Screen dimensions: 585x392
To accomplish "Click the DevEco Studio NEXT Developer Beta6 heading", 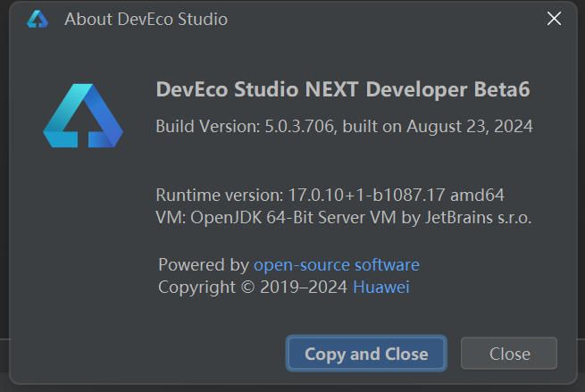I will point(343,89).
